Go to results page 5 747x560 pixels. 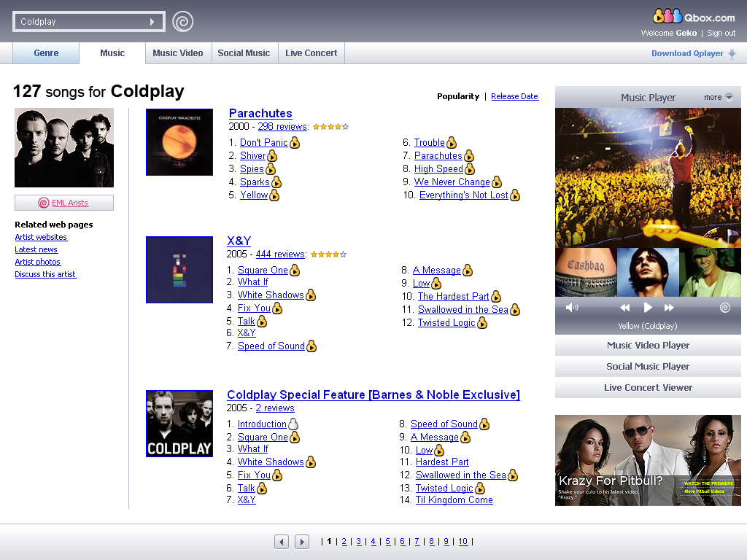click(x=388, y=542)
